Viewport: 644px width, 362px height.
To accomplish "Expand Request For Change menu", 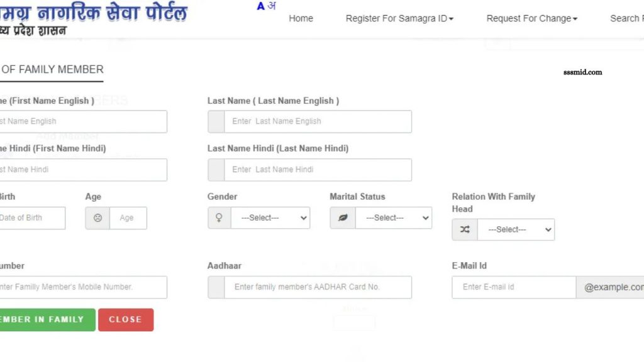I will coord(532,18).
